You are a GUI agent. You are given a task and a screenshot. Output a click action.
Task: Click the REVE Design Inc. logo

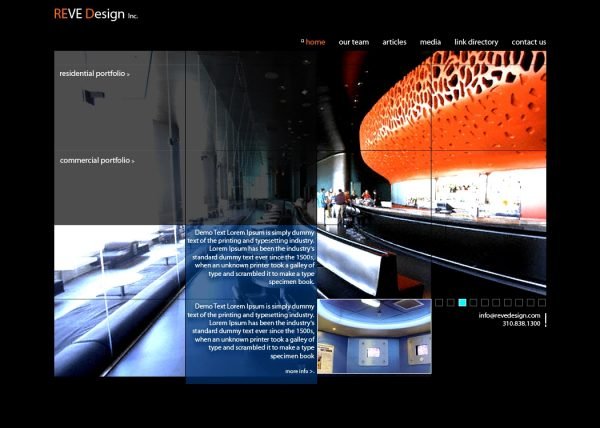[x=96, y=14]
